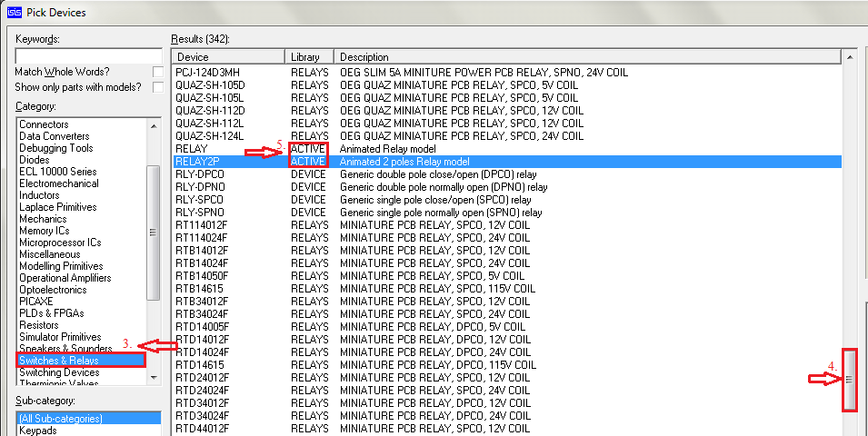This screenshot has width=868, height=436.
Task: Select RTD14005F relay row
Action: coord(506,327)
